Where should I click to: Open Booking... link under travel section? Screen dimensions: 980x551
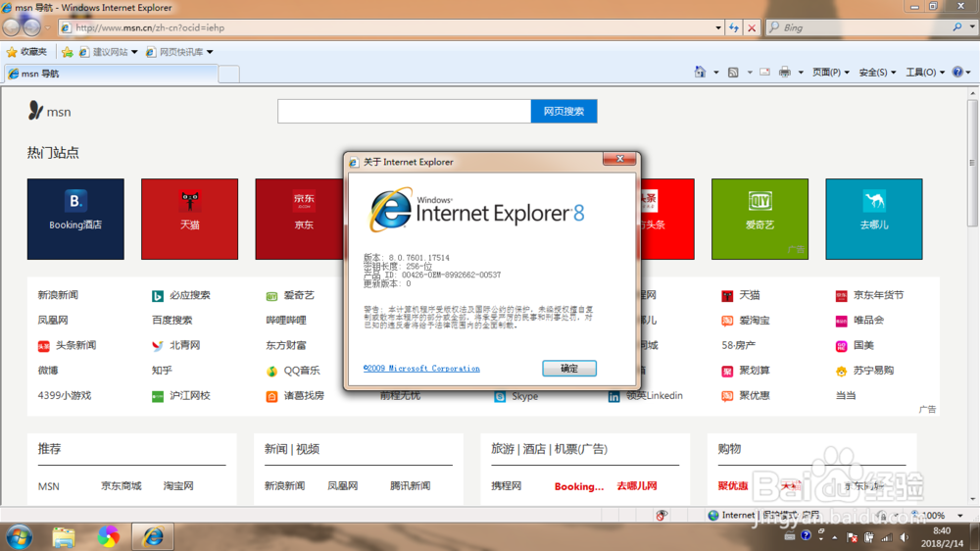(x=579, y=486)
